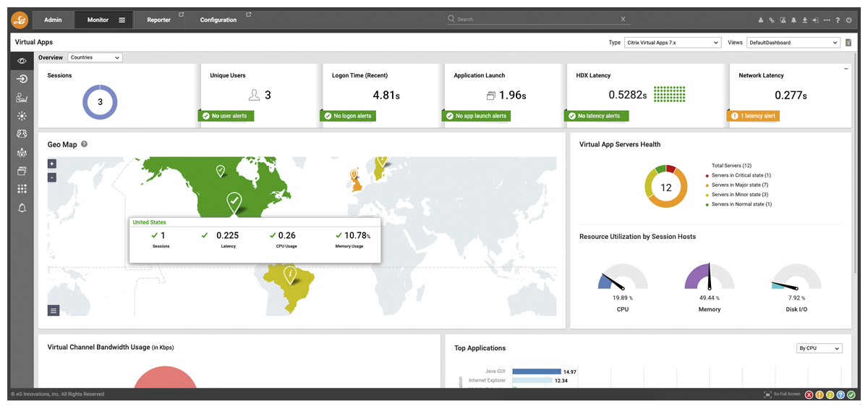The height and width of the screenshot is (407, 868).
Task: Click the United States map pin
Action: 234,202
